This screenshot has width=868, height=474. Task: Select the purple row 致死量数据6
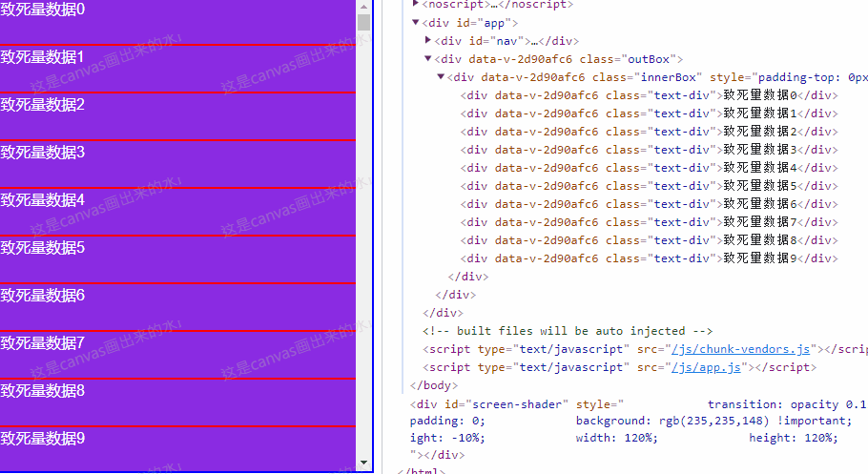177,307
